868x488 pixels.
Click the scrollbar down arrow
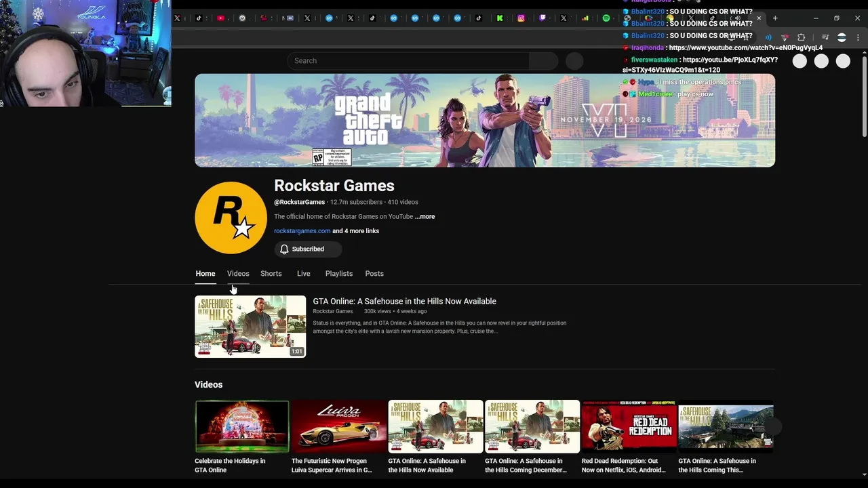pyautogui.click(x=863, y=475)
